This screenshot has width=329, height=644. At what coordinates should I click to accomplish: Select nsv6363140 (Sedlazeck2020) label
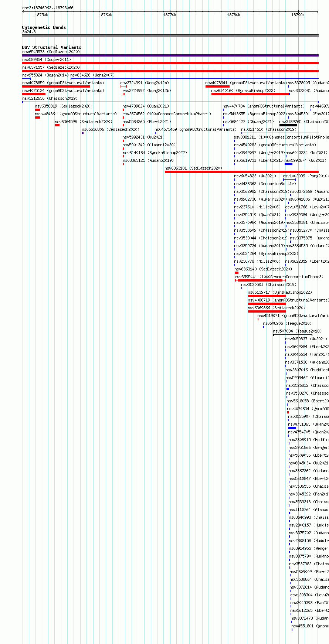263,269
